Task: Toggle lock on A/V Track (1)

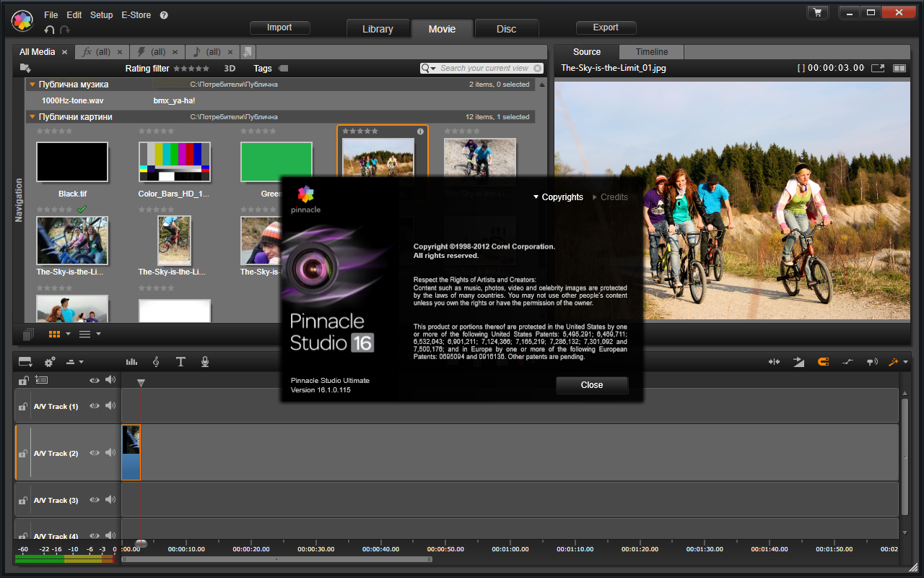Action: click(23, 407)
